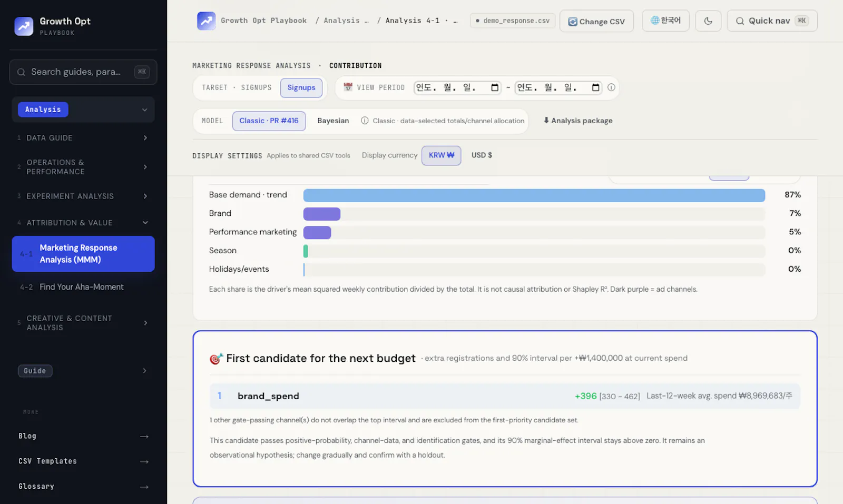Open calendar picker on end date field
843x504 pixels.
[x=595, y=87]
